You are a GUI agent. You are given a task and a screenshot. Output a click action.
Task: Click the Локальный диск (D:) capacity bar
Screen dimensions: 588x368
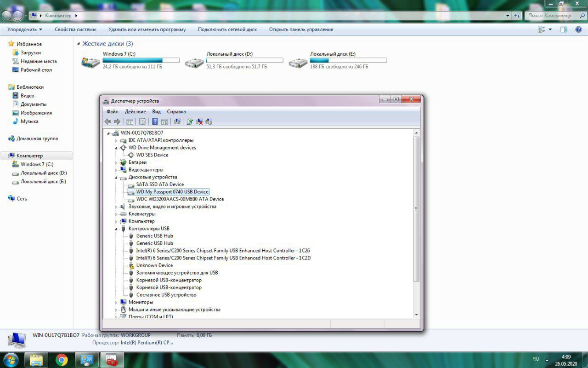pos(245,60)
